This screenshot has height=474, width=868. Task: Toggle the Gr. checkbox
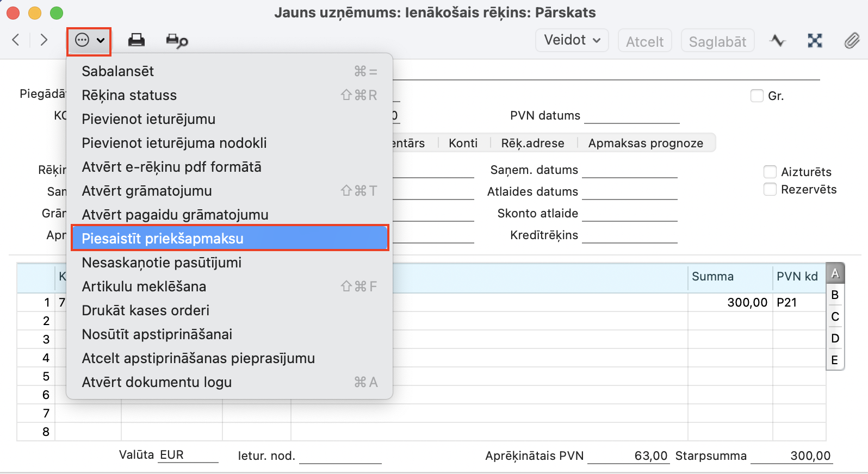(757, 96)
